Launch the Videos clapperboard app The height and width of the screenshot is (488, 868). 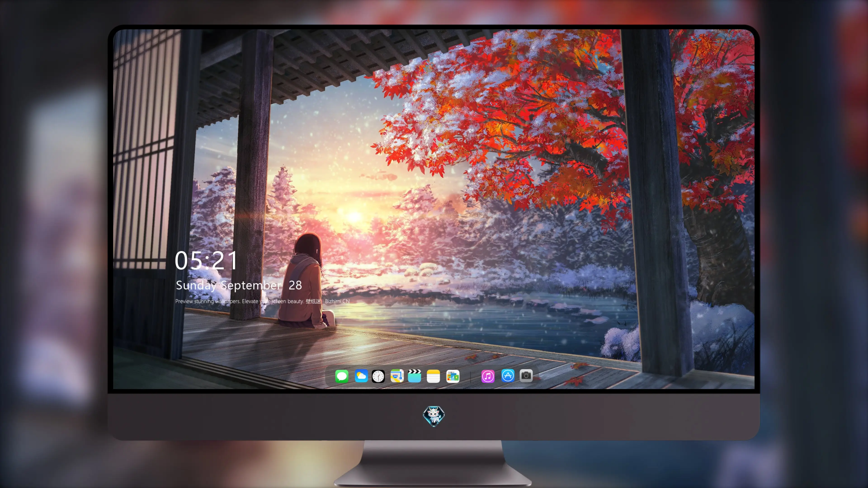tap(415, 376)
